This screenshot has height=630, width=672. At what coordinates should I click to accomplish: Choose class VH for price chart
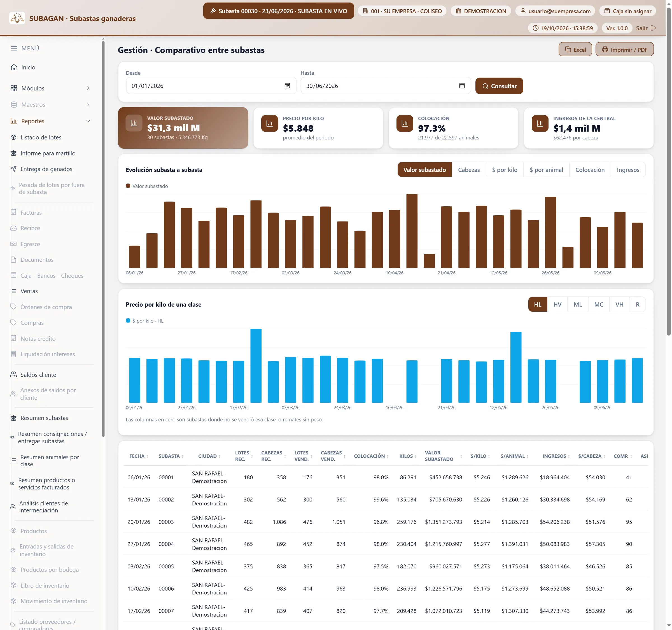click(619, 305)
